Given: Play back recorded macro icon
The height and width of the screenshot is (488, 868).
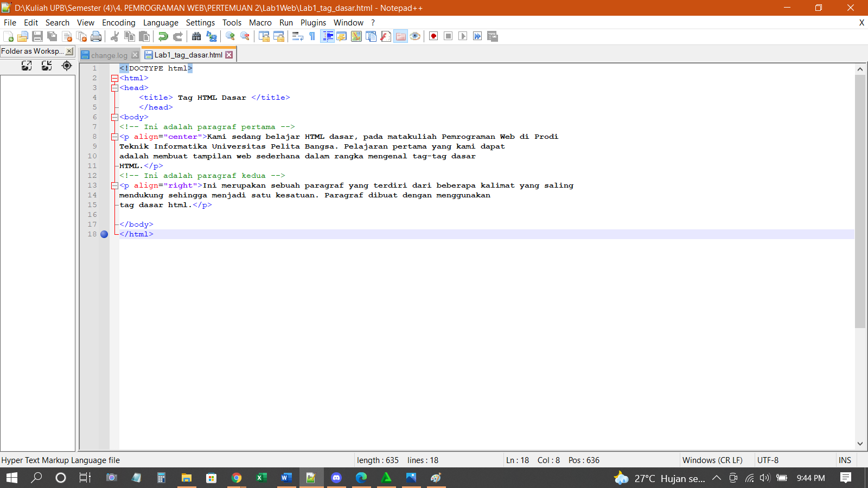Looking at the screenshot, I should pyautogui.click(x=463, y=36).
